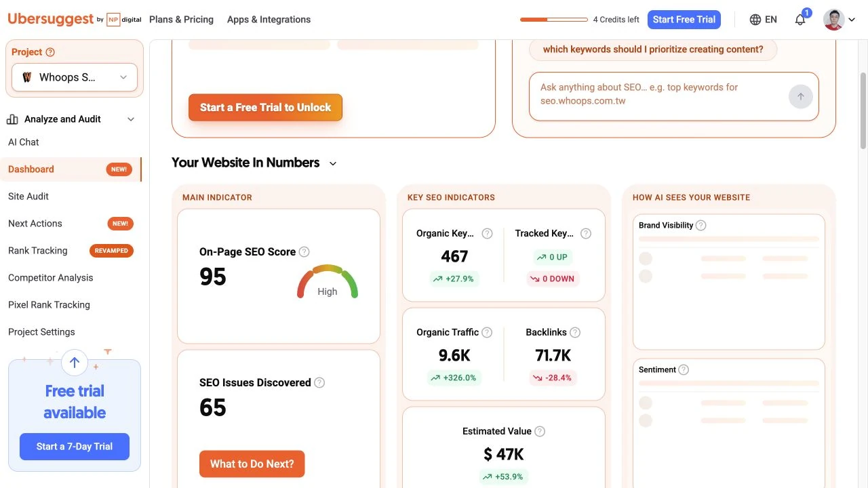The width and height of the screenshot is (868, 488).
Task: Click the 467 organic keywords value
Action: tap(454, 256)
